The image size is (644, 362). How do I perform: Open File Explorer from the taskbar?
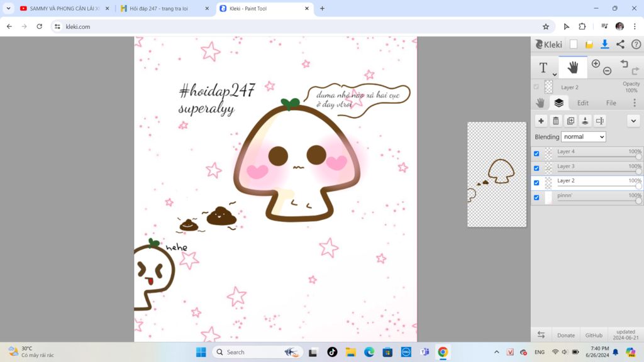[x=350, y=352]
